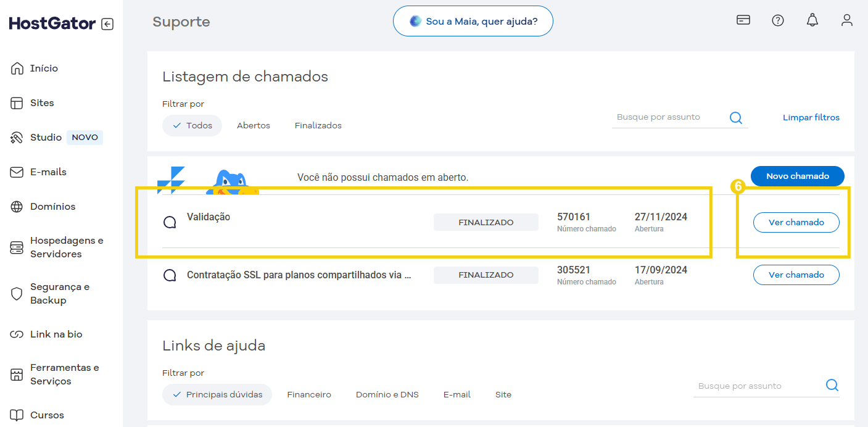Click FINALIZADO status of Contratação SSL ticket
Viewport: 868px width, 427px height.
coord(486,275)
